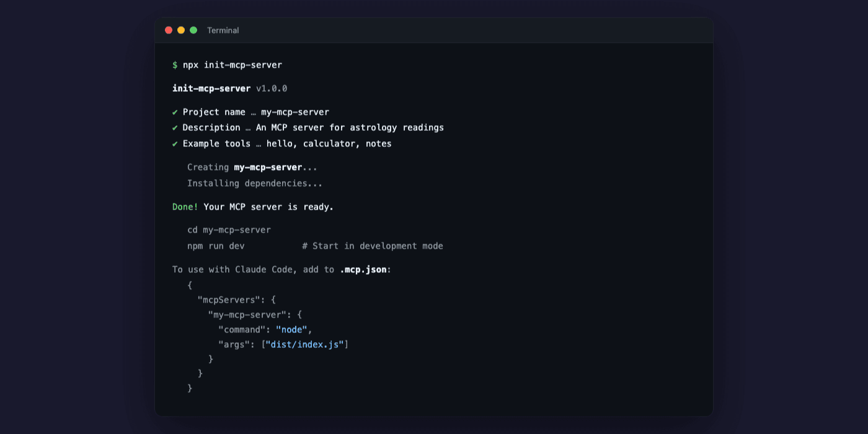Click the green Done! status text
Screen dimensions: 868x434
(x=185, y=206)
